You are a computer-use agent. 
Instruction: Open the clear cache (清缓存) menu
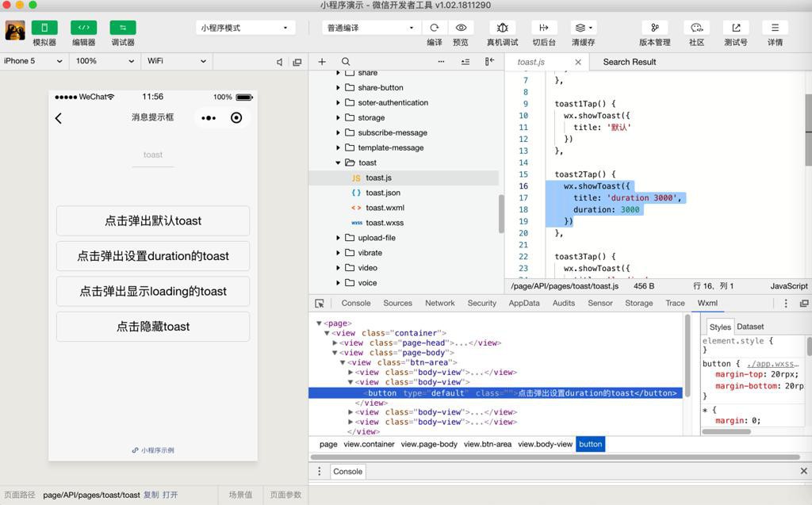click(584, 28)
